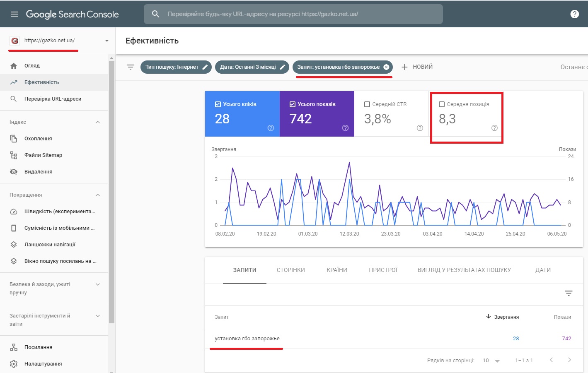Viewport: 588px width, 373px height.
Task: Click the 742 impressions value in table
Action: click(566, 339)
